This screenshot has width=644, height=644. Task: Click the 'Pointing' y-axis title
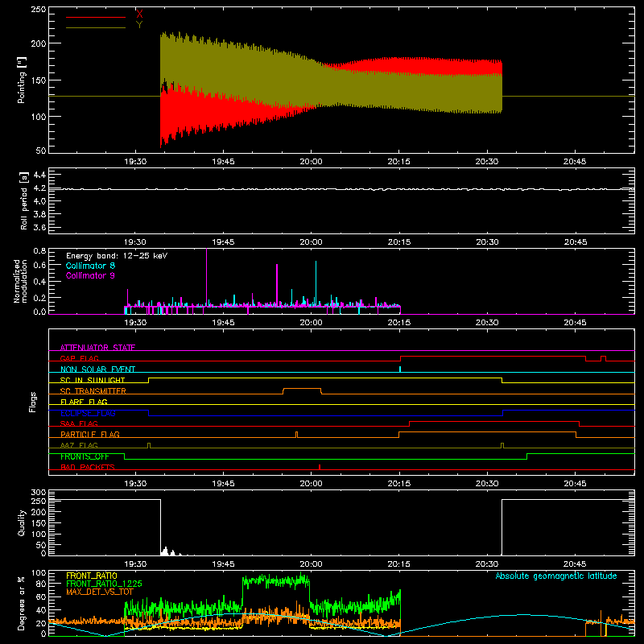tap(22, 80)
